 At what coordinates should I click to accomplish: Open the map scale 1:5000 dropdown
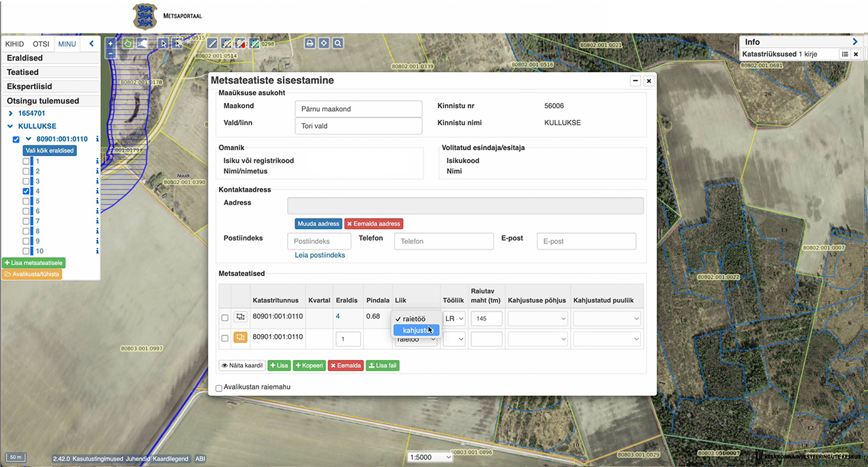coord(430,457)
